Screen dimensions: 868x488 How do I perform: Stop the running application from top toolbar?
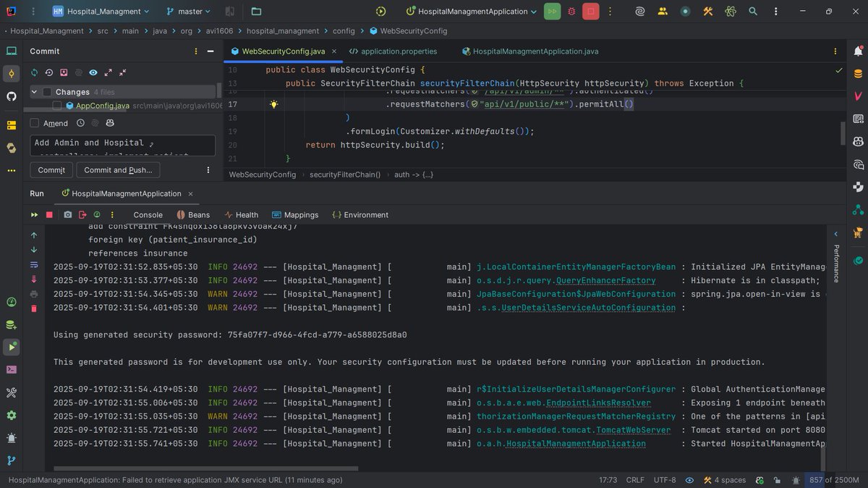coord(591,12)
